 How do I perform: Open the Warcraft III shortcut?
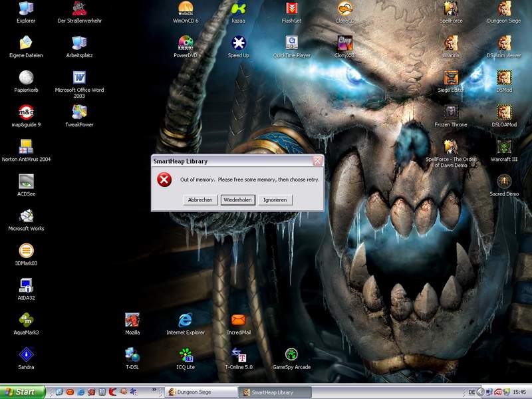tap(504, 147)
